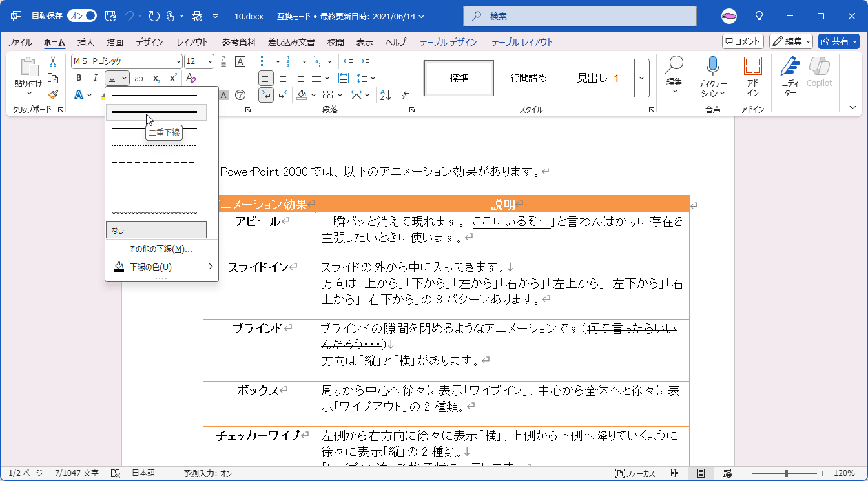Image resolution: width=868 pixels, height=481 pixels.
Task: Click the Cut scissors icon
Action: [53, 61]
